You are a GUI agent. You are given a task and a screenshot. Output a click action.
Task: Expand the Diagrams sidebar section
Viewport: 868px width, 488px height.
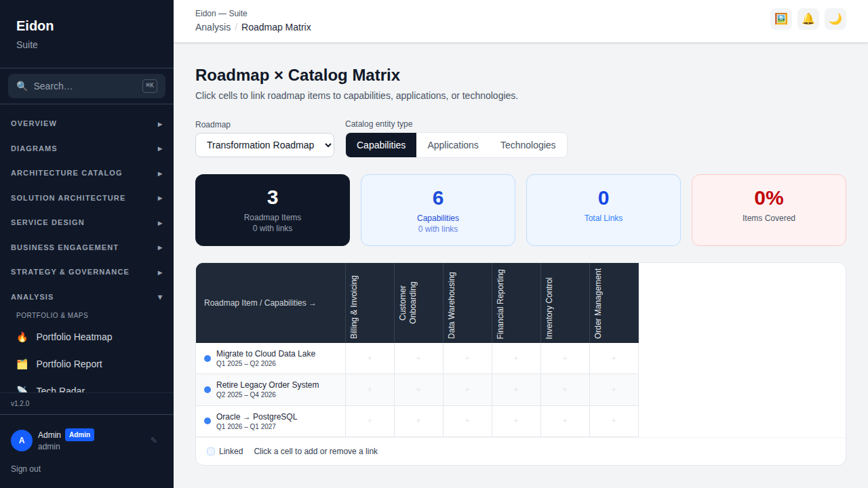point(87,148)
